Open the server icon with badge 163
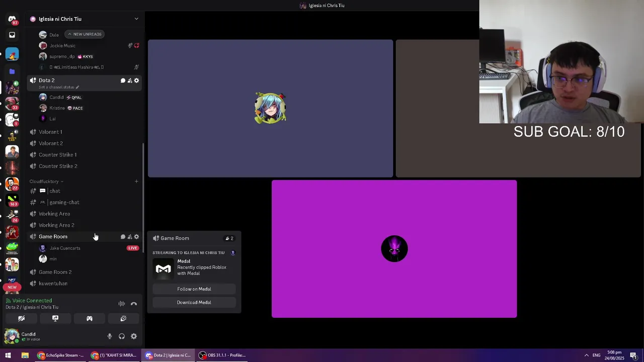This screenshot has height=362, width=644. (x=12, y=199)
